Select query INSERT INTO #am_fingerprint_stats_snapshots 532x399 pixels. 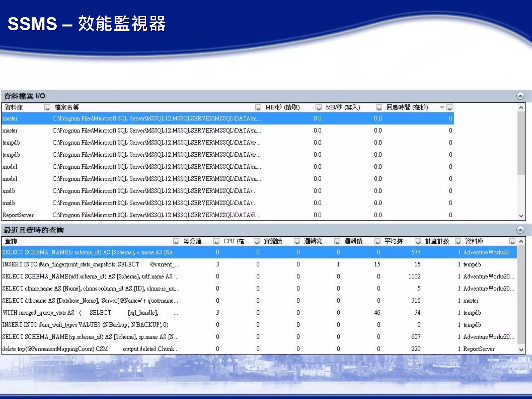(259, 264)
